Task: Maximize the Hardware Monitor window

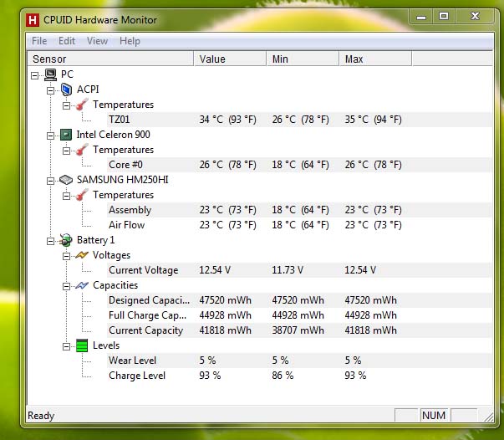Action: click(444, 17)
